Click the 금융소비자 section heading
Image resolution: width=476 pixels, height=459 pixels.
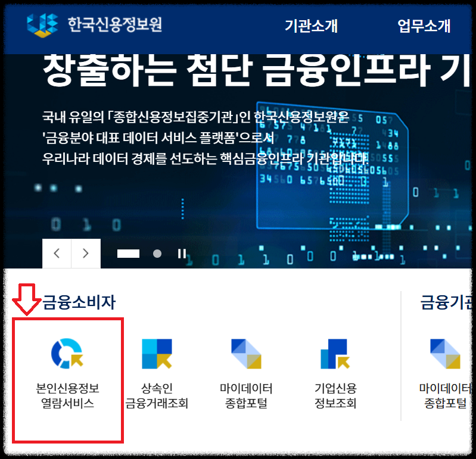pyautogui.click(x=79, y=302)
